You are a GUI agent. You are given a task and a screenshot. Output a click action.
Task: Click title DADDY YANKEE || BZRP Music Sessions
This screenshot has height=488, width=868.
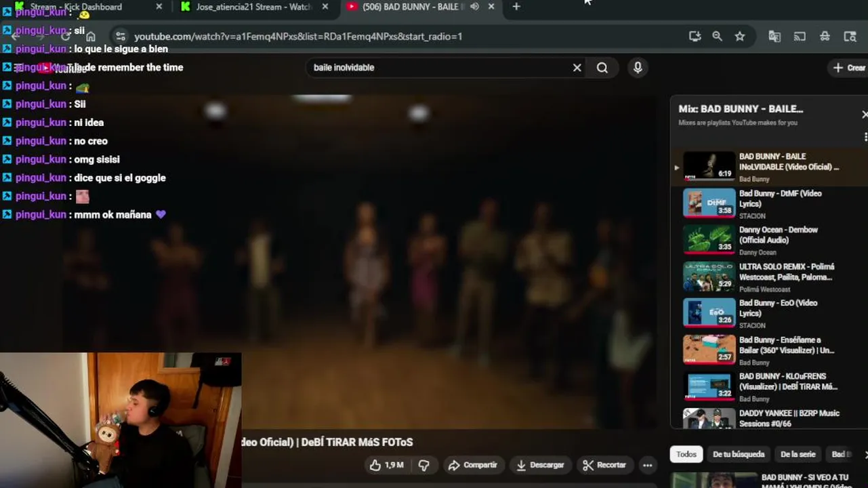point(789,418)
